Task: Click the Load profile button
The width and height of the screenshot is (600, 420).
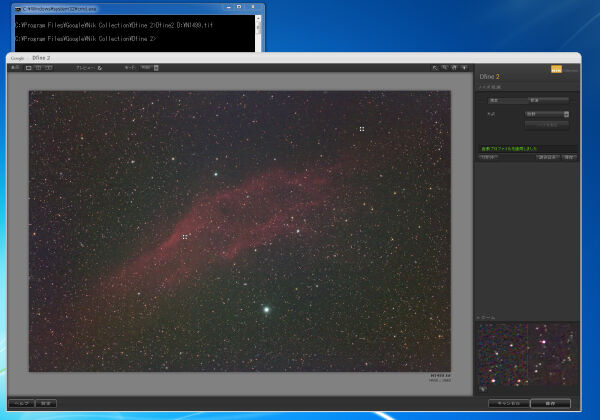Action: [548, 157]
